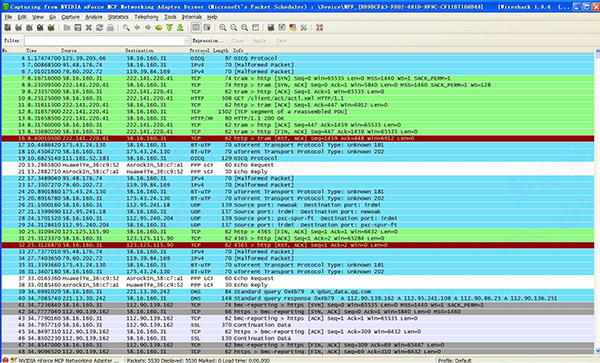Select packet 39 DNS standard query row
The height and width of the screenshot is (363, 600).
tap(298, 292)
